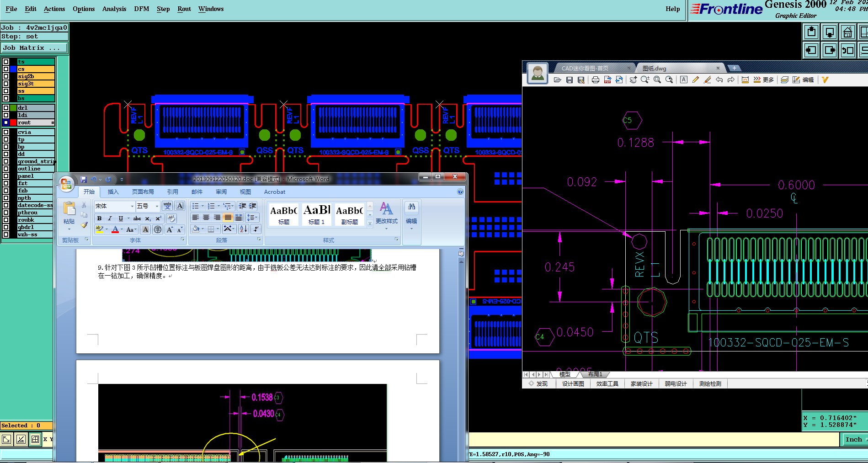Pick the pencil draw tool in CAD viewer

pyautogui.click(x=696, y=80)
